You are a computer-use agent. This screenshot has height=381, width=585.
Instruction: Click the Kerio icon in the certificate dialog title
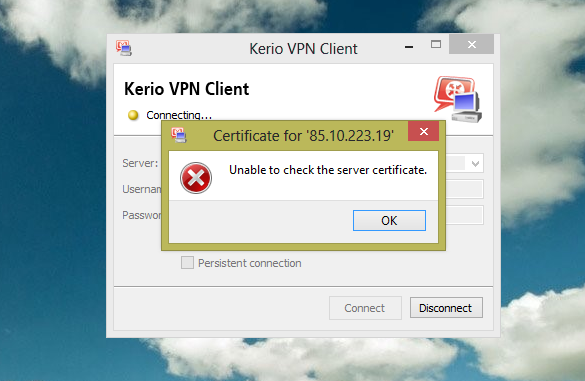click(179, 135)
